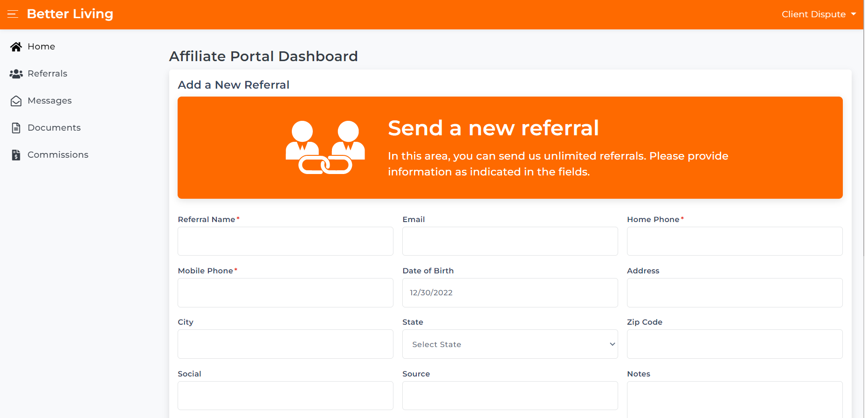Image resolution: width=868 pixels, height=418 pixels.
Task: Click the Referral Name label
Action: [207, 219]
